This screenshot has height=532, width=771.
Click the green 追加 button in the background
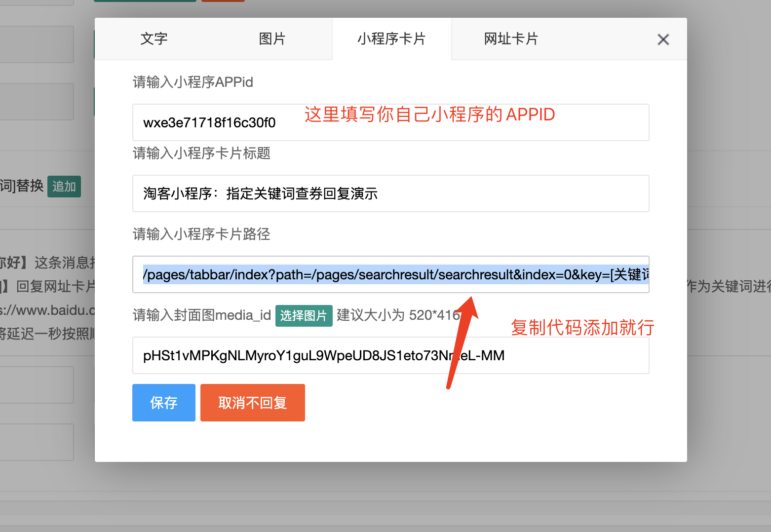coord(64,187)
